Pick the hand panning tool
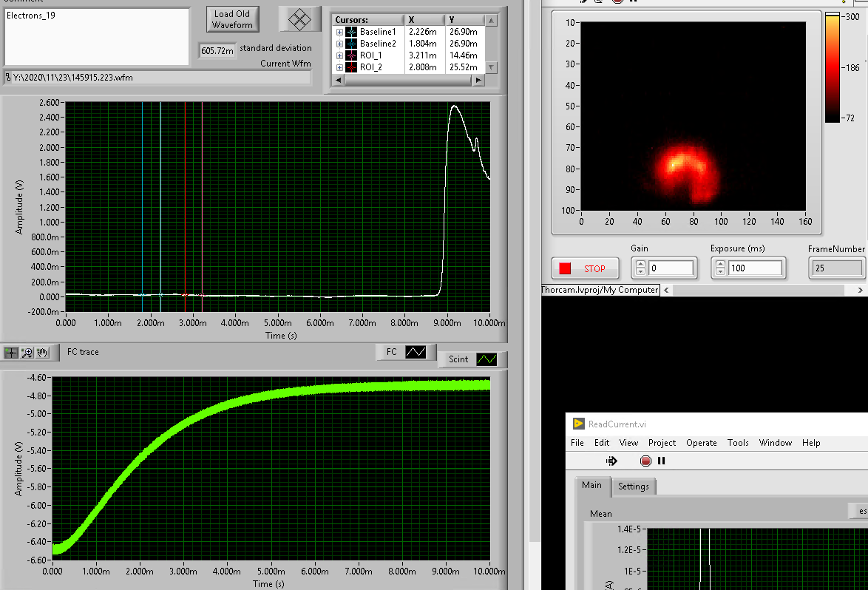This screenshot has height=590, width=868. coord(42,353)
